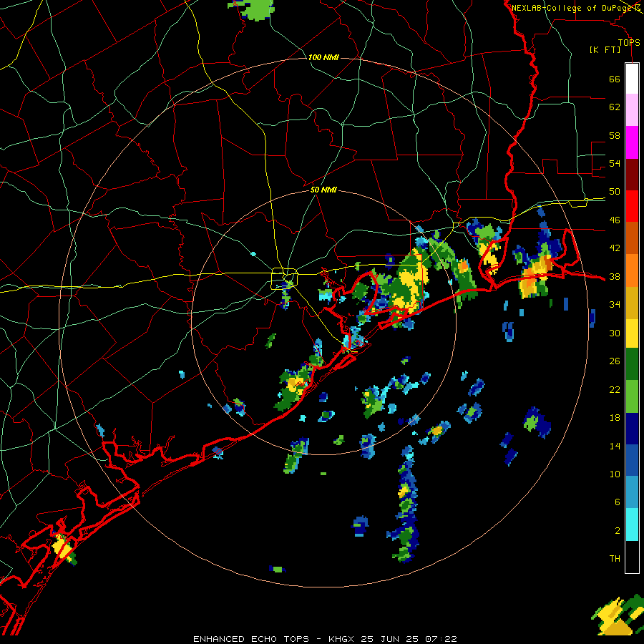The height and width of the screenshot is (644, 644).
Task: Click the legend value 18
Action: pyautogui.click(x=615, y=418)
